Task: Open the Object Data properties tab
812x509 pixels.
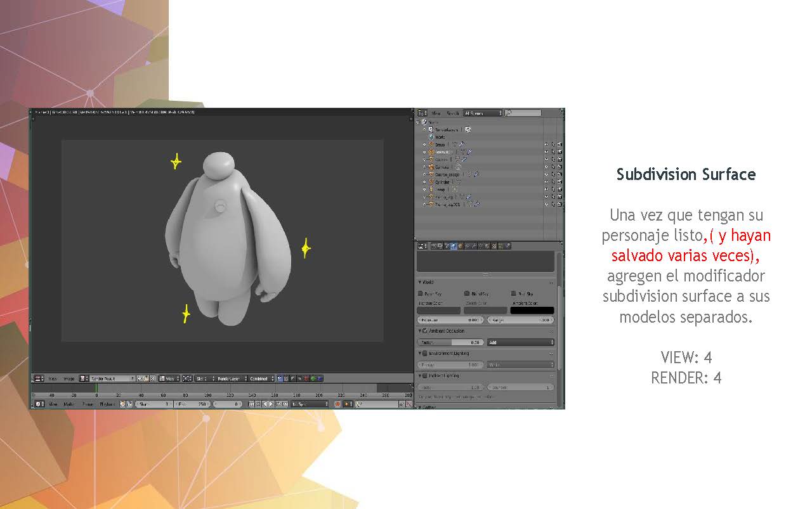Action: tap(481, 246)
